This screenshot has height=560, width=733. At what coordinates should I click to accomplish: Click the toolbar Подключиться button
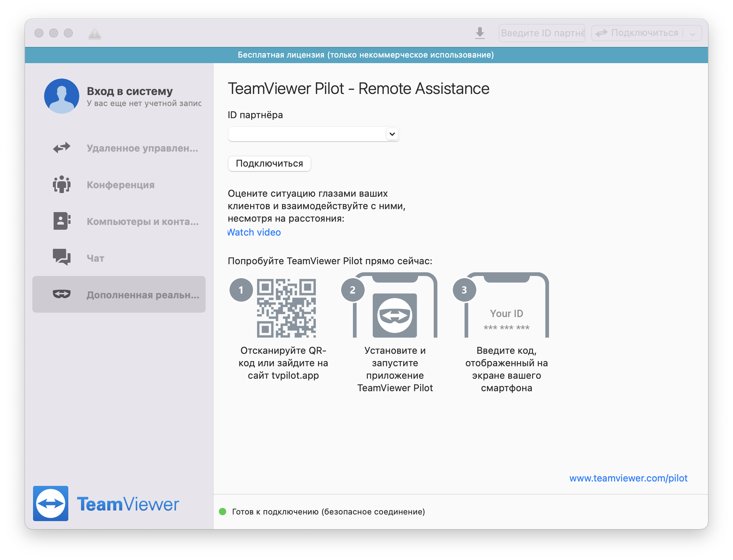coord(638,33)
